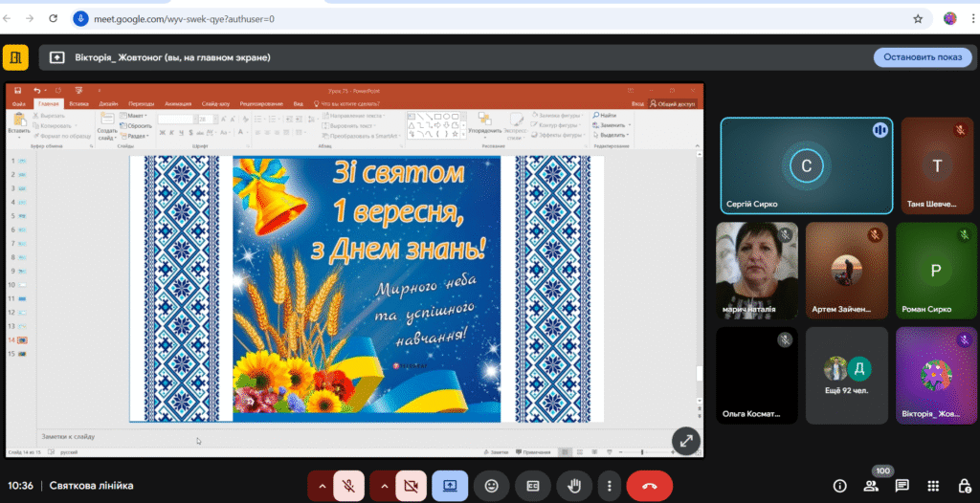Click the present screen button

pos(450,486)
